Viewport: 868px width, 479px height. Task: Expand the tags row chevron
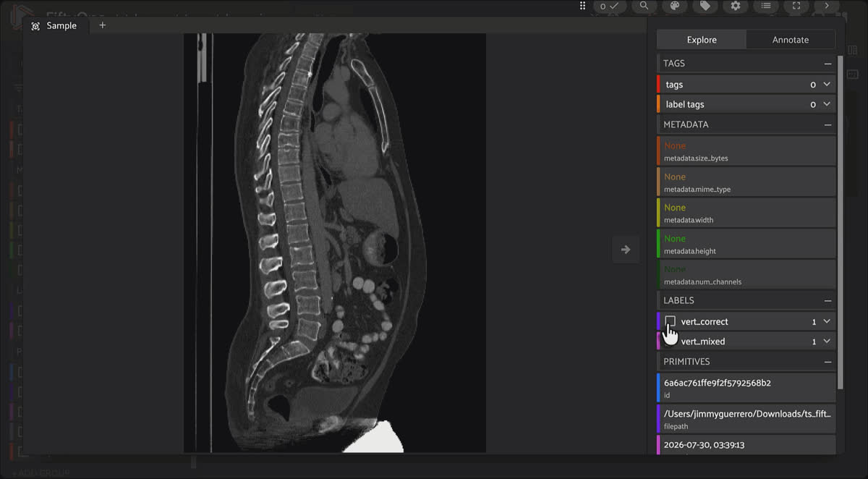pos(827,85)
